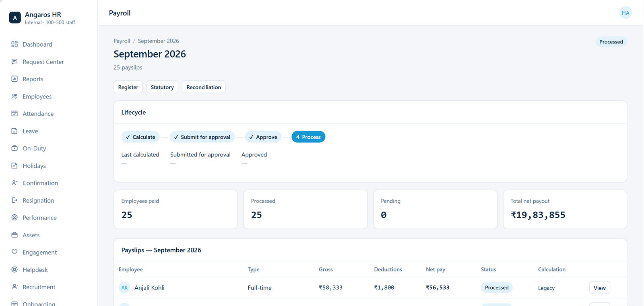Click Anjali Kohli's Processed status pill
The height and width of the screenshot is (306, 644).
(497, 288)
